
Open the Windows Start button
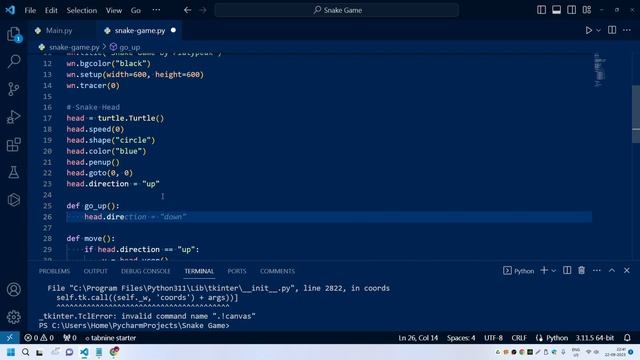pyautogui.click(x=11, y=352)
